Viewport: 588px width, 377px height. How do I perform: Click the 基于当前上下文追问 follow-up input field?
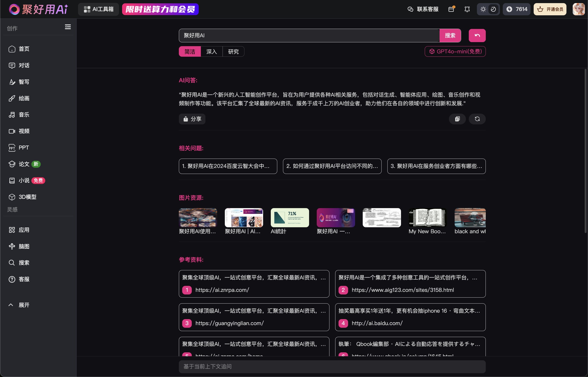click(332, 367)
